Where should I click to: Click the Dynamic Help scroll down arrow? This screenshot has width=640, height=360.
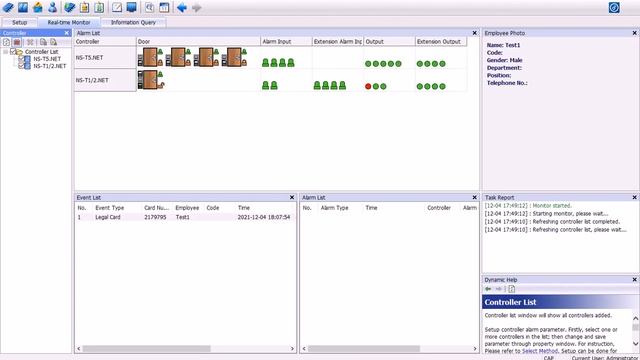coord(636,344)
